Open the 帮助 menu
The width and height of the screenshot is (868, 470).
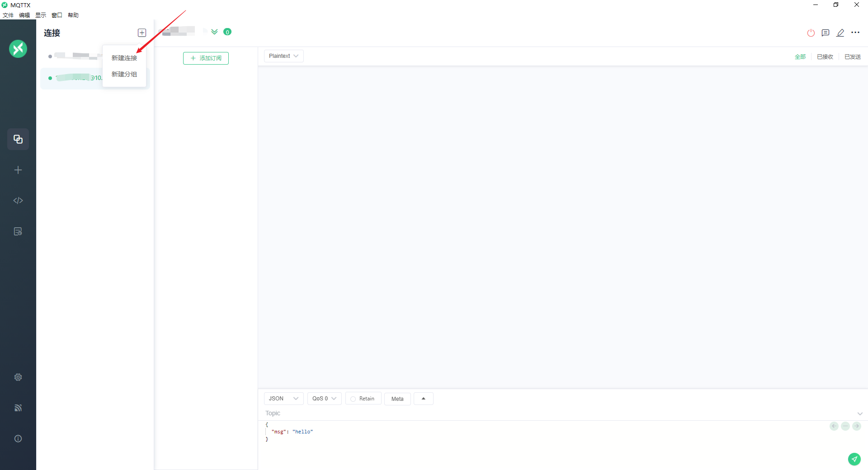73,15
